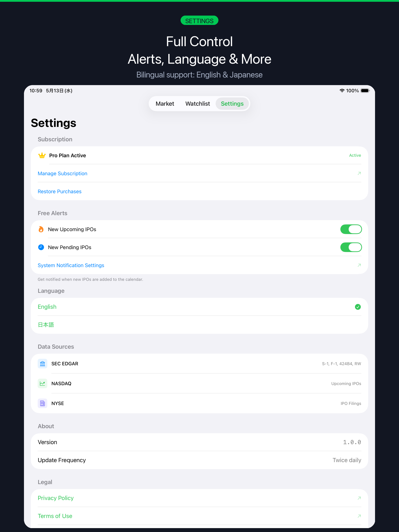Click the battery indicator icon
399x532 pixels.
coord(365,91)
